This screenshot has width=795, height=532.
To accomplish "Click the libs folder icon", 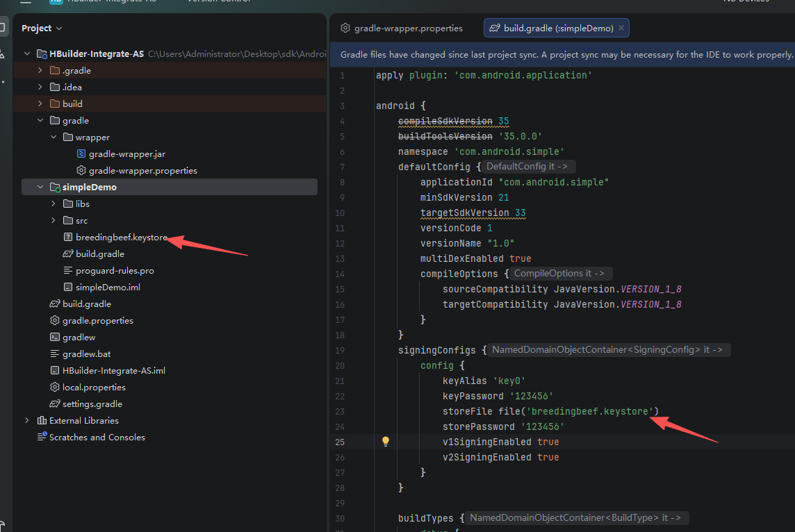I will point(68,203).
